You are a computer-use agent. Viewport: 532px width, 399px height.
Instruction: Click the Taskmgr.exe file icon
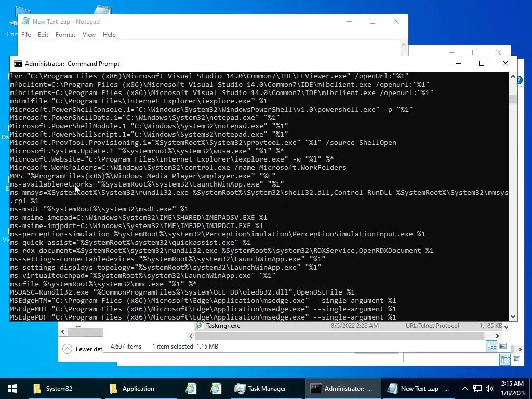tap(199, 326)
